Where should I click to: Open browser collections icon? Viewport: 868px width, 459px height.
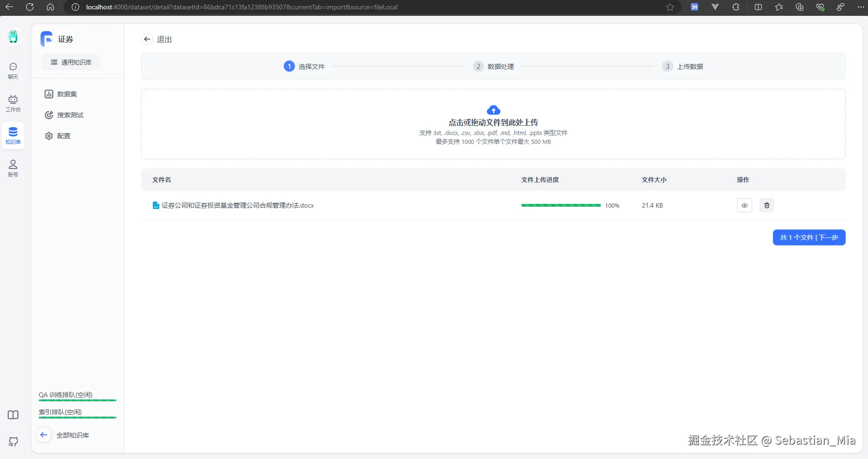(x=800, y=7)
